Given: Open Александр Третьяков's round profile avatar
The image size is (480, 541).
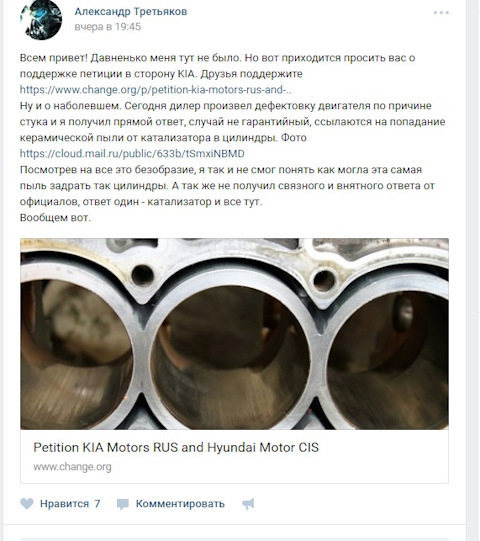Looking at the screenshot, I should [x=41, y=20].
